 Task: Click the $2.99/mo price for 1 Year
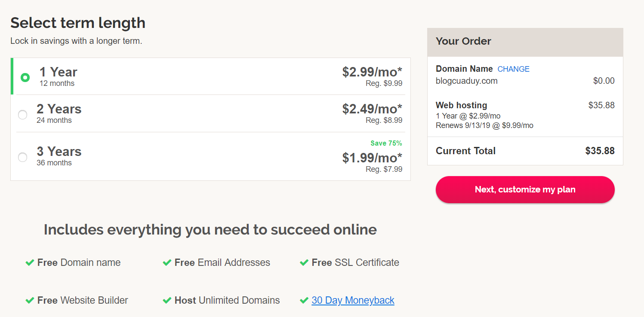coord(372,72)
